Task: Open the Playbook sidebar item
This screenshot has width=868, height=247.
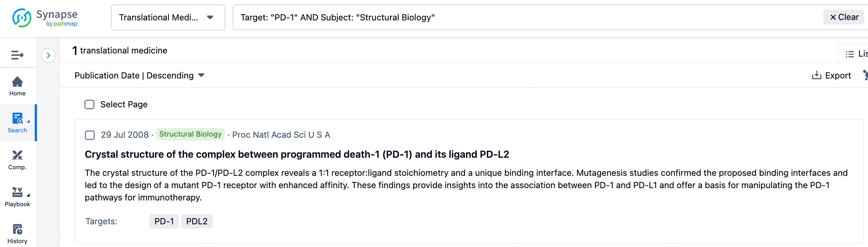Action: point(17,197)
